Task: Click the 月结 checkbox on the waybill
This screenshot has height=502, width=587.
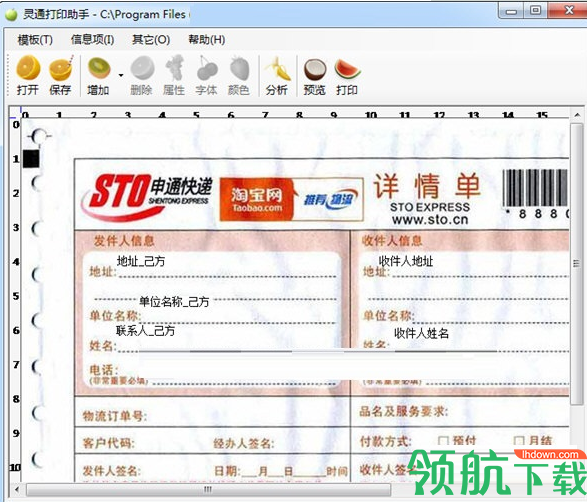Action: (518, 441)
